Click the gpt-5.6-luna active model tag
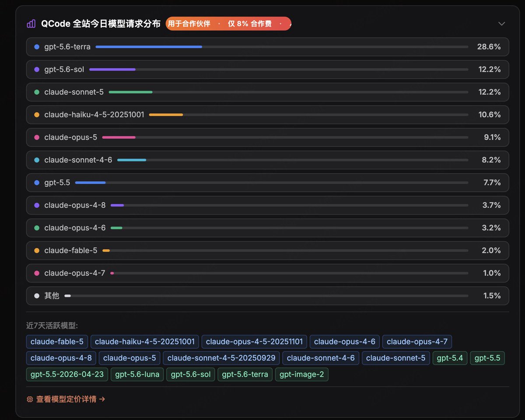The height and width of the screenshot is (420, 525). click(x=137, y=374)
